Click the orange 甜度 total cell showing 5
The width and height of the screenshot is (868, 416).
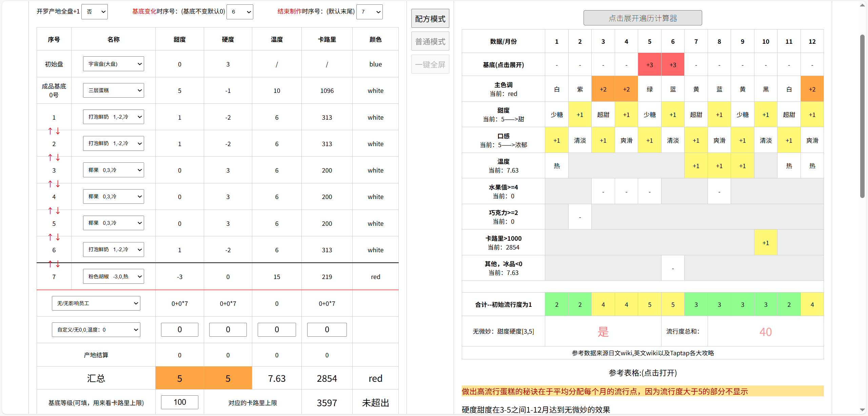coord(180,378)
